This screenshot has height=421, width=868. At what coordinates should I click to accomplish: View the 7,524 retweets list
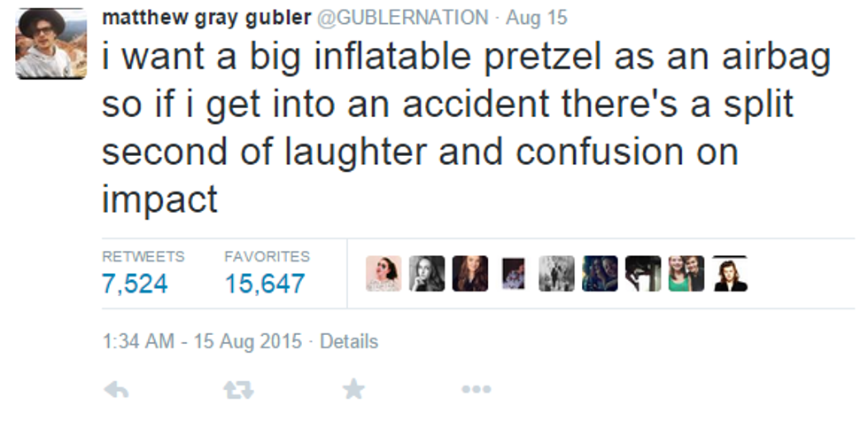136,284
